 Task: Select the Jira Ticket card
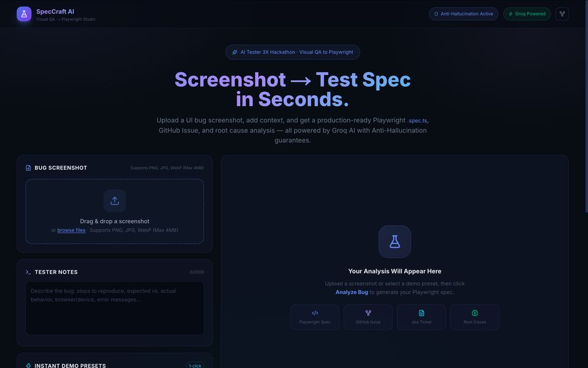[x=421, y=317]
